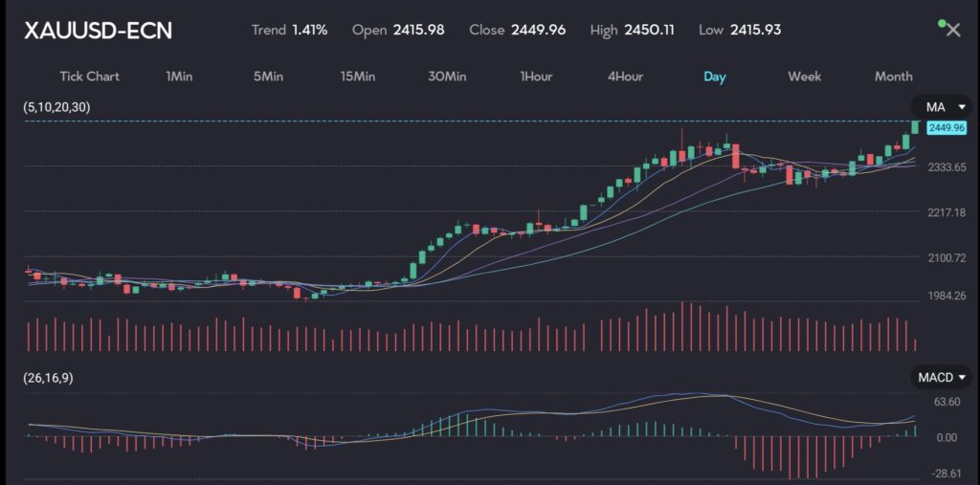
Task: Click the (26,16,9) MACD parameters label
Action: [48, 378]
